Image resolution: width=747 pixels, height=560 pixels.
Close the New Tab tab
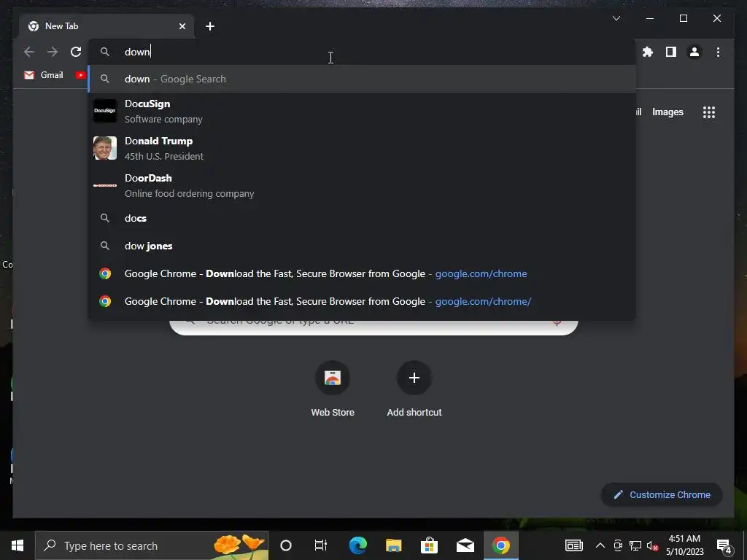(182, 27)
